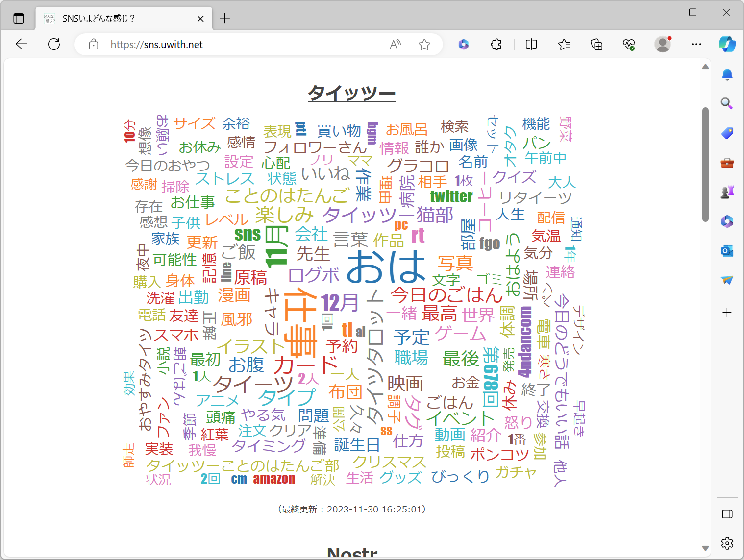Image resolution: width=744 pixels, height=560 pixels.
Task: Toggle split screen view
Action: [x=531, y=44]
